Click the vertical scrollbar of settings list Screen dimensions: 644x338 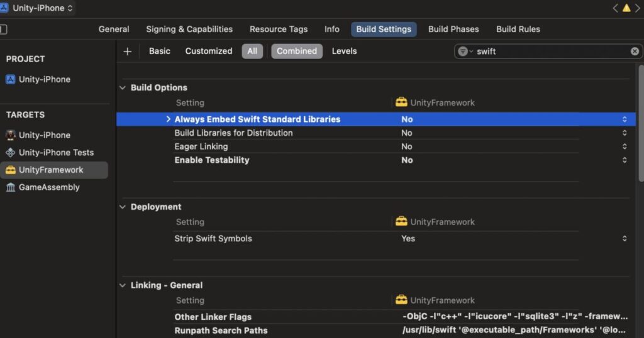[x=641, y=123]
